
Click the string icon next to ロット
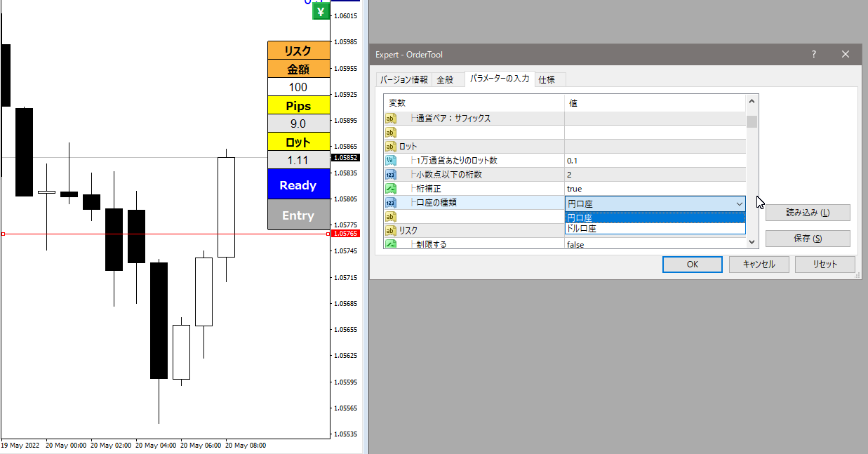pyautogui.click(x=391, y=147)
